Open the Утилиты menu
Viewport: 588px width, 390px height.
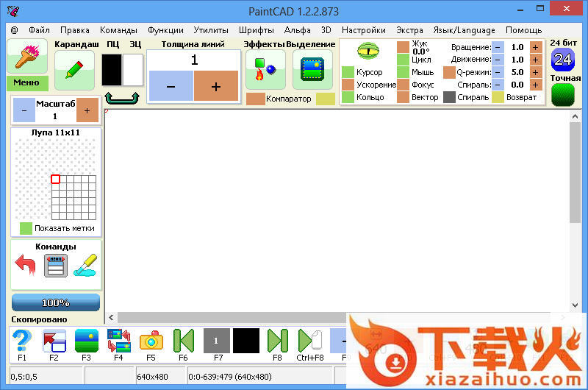211,30
